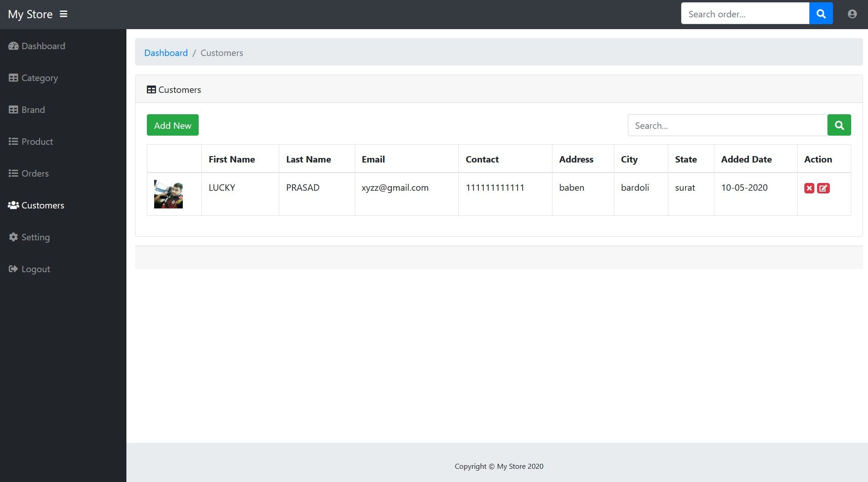Click the Dashboard gauge icon in sidebar
This screenshot has height=482, width=868.
pyautogui.click(x=13, y=46)
